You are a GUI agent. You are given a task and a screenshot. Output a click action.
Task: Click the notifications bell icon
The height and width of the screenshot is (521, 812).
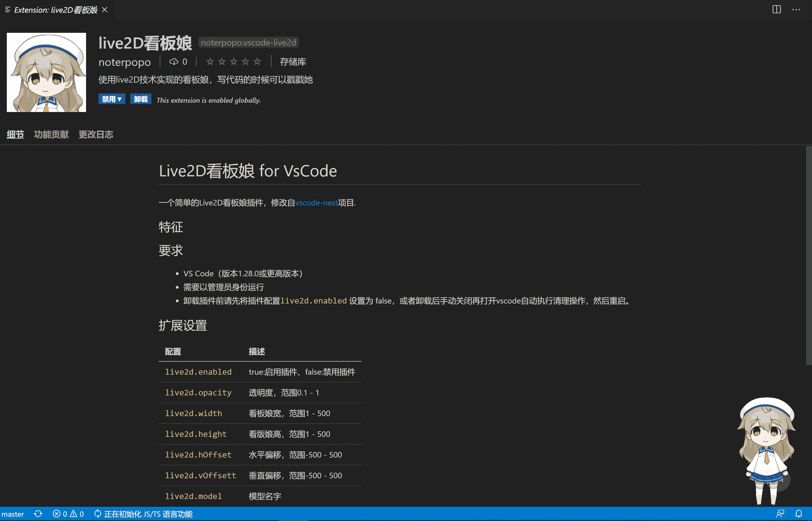point(798,514)
